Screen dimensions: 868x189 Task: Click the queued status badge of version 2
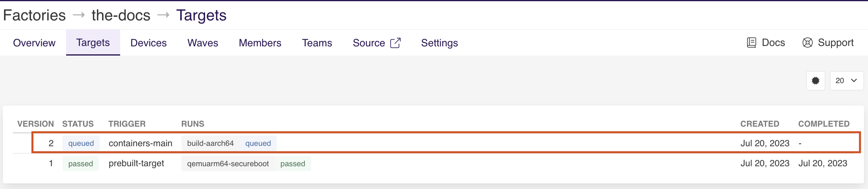81,143
